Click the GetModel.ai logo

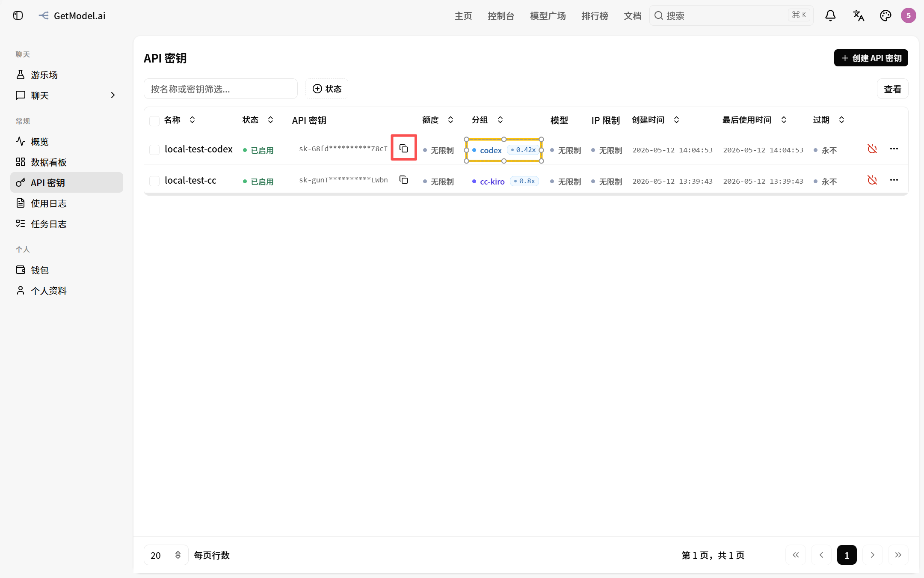coord(72,16)
